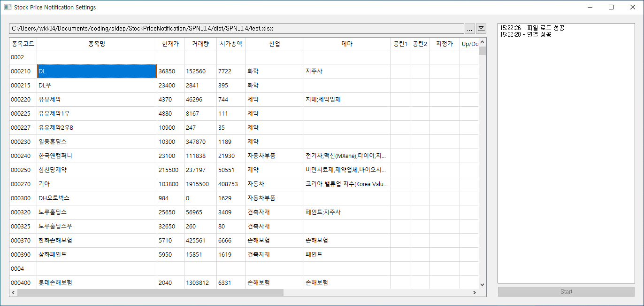The width and height of the screenshot is (644, 306).
Task: Click the app icon in the title bar
Action: pyautogui.click(x=8, y=8)
